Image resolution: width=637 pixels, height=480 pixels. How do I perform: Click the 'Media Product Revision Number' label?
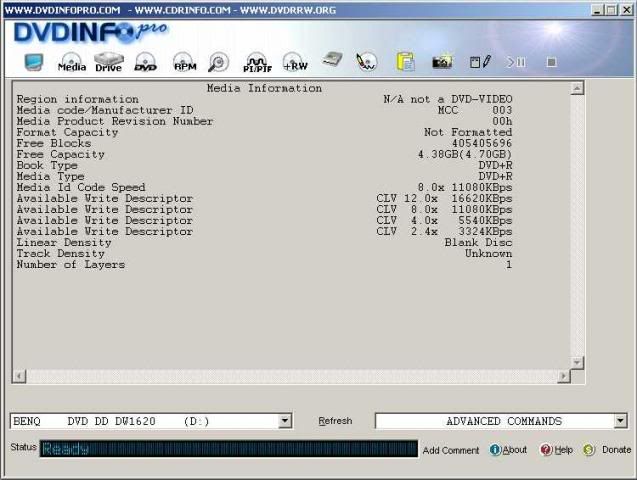[115, 121]
